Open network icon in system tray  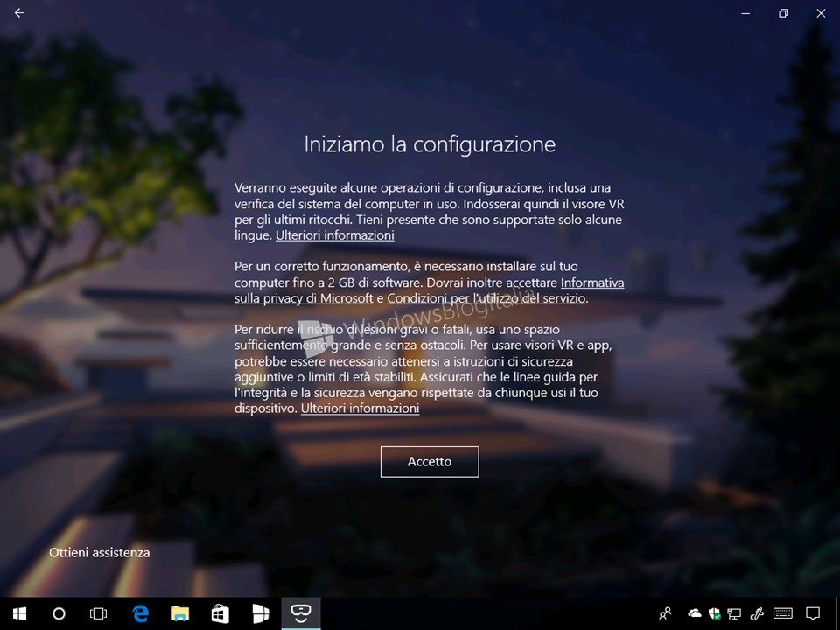(x=734, y=613)
